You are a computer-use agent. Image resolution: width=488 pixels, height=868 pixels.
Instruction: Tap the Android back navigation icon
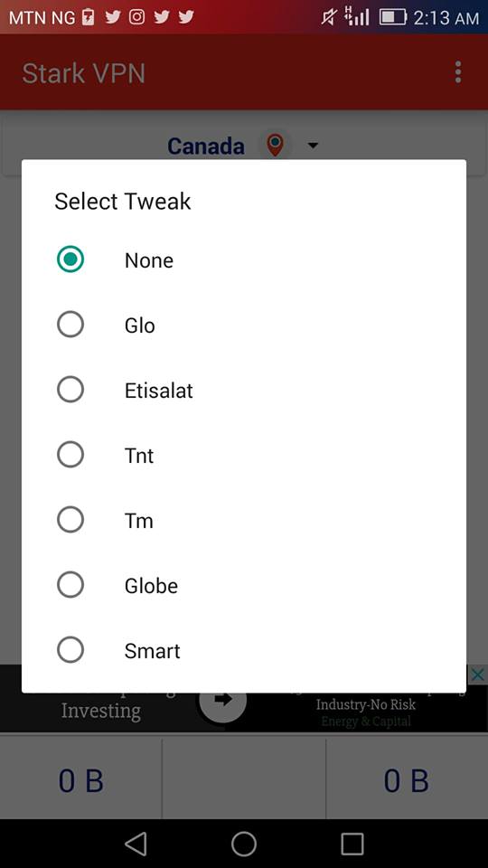click(x=136, y=844)
